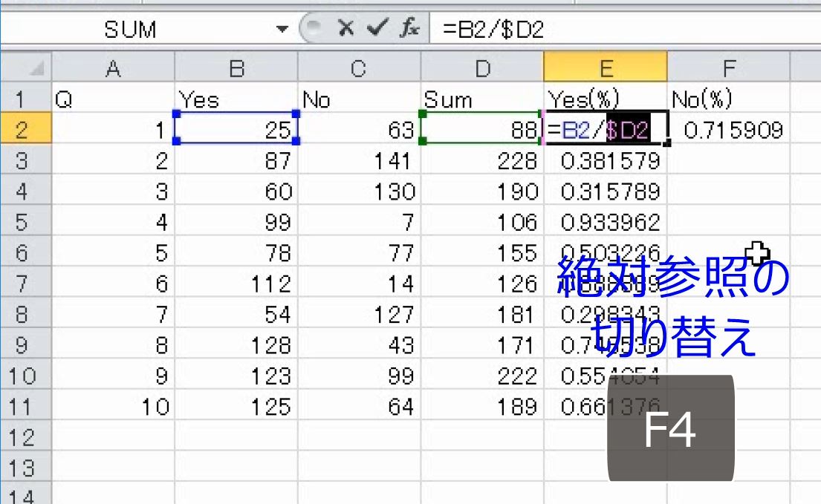Screen dimensions: 821x504
Task: Select row 1 header
Action: click(x=26, y=97)
